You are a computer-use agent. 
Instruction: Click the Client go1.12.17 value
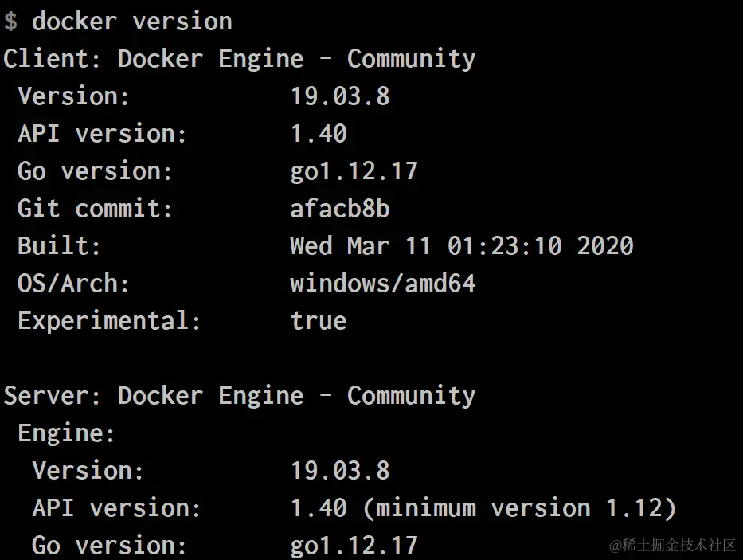click(354, 172)
